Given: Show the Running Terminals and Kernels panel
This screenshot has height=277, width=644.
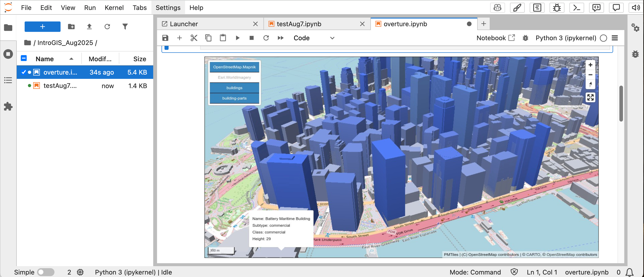Looking at the screenshot, I should (8, 54).
